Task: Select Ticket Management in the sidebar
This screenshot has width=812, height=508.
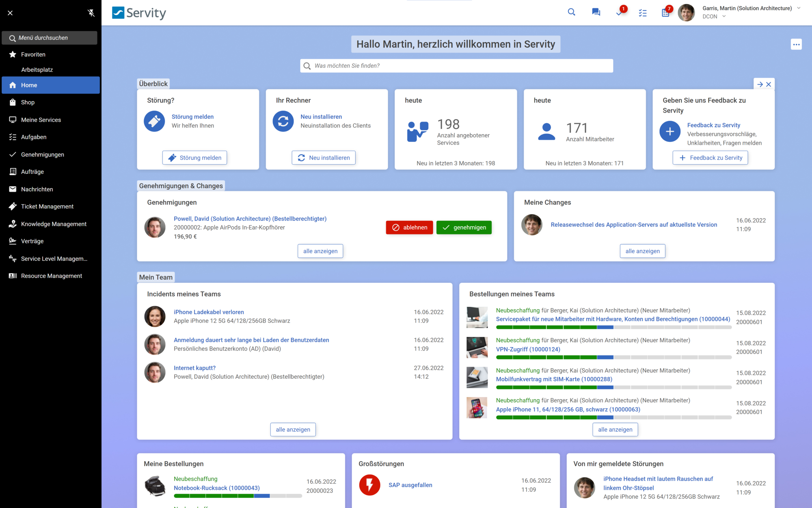Action: (47, 206)
